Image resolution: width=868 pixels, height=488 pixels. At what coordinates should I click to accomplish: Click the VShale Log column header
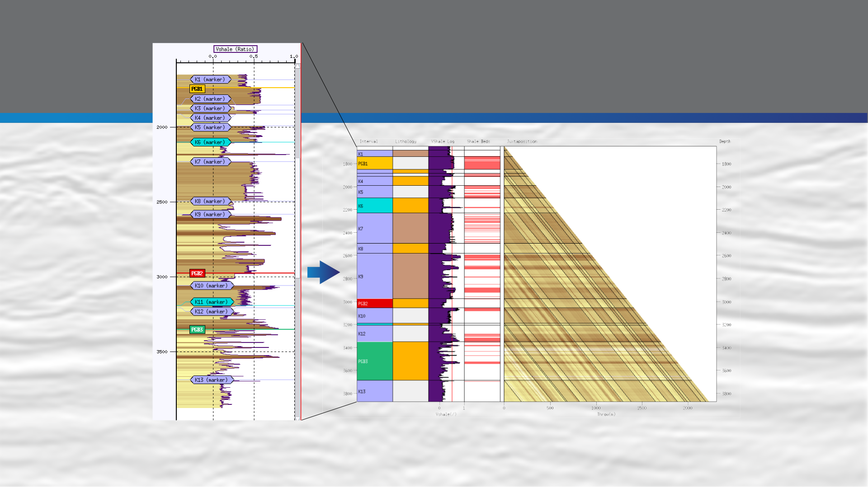coord(443,141)
